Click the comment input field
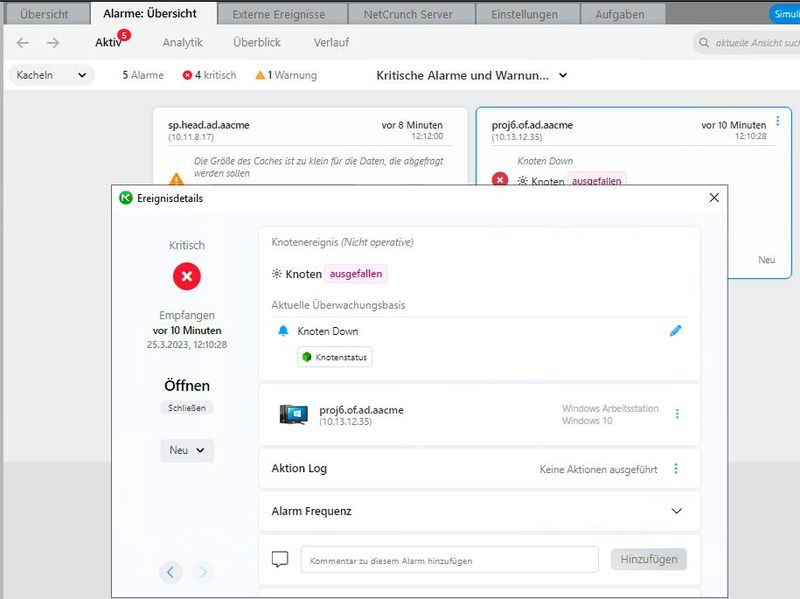This screenshot has width=800, height=599. pyautogui.click(x=450, y=559)
